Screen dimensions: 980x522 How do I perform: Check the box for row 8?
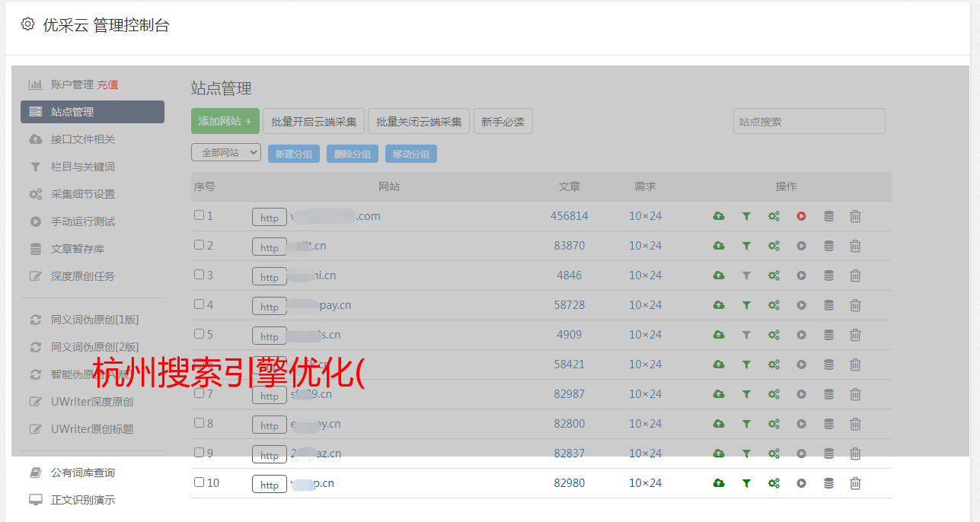[x=199, y=423]
